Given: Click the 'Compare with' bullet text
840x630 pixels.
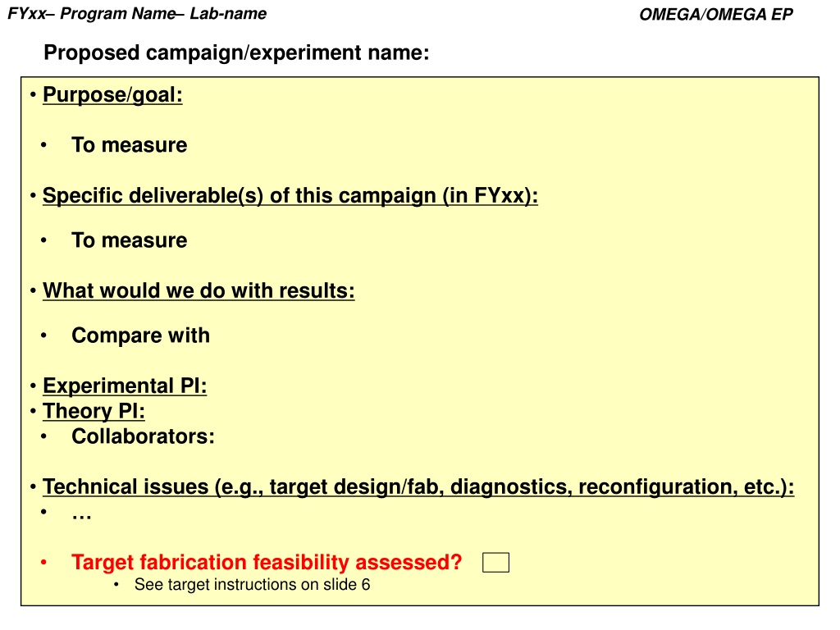Looking at the screenshot, I should (141, 336).
